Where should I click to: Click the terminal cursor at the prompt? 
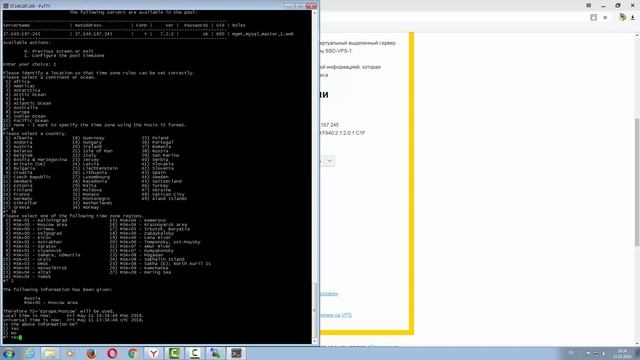(20, 338)
